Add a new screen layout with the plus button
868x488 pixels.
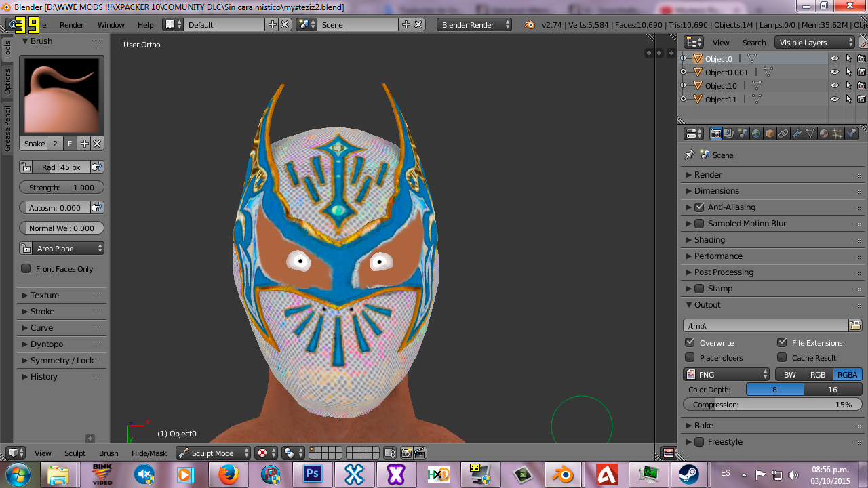(272, 24)
